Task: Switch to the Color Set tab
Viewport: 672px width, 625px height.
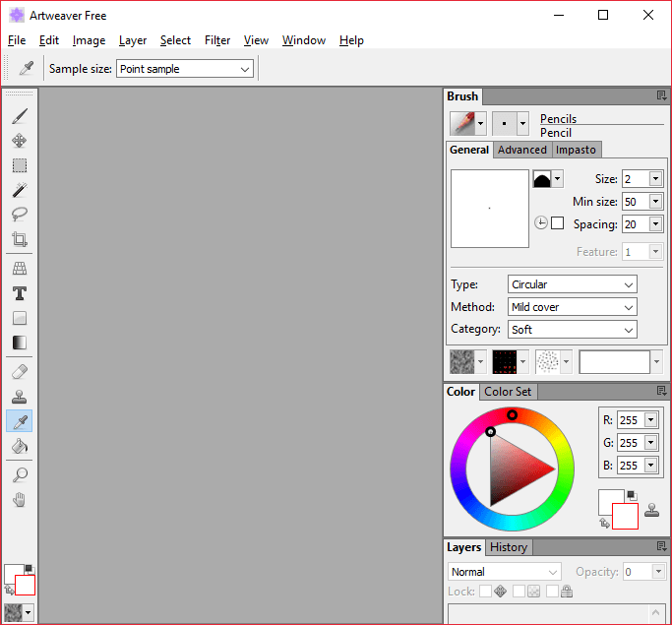Action: (x=509, y=392)
